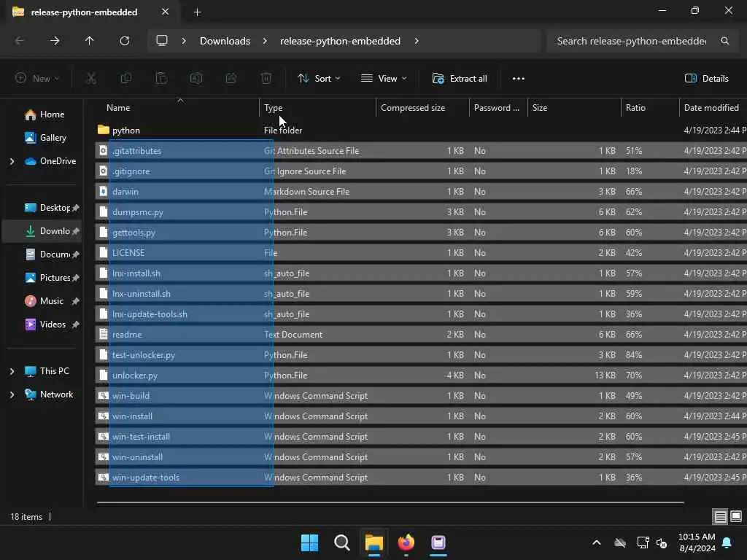Expand the Network tree node
The height and width of the screenshot is (560, 747).
[x=12, y=394]
